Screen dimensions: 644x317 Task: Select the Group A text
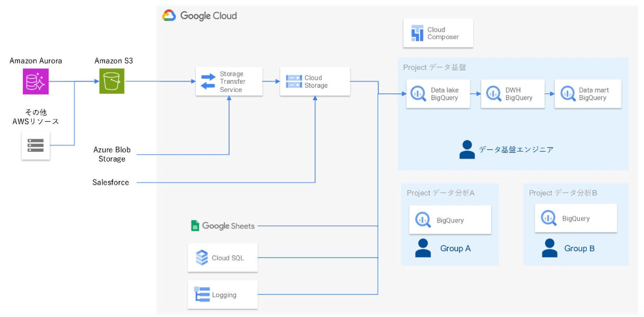click(x=456, y=249)
